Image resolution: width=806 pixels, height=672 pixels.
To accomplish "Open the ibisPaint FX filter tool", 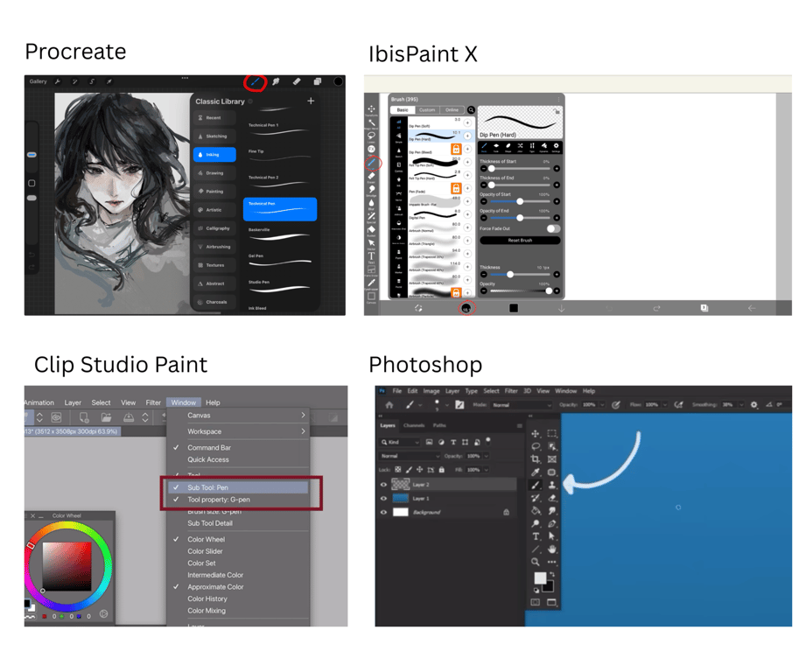I will [371, 149].
